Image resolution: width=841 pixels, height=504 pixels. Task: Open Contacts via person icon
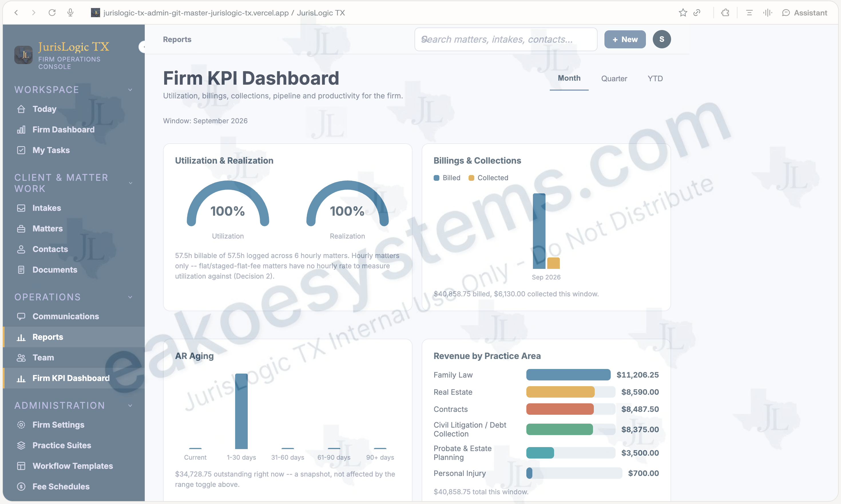point(21,249)
